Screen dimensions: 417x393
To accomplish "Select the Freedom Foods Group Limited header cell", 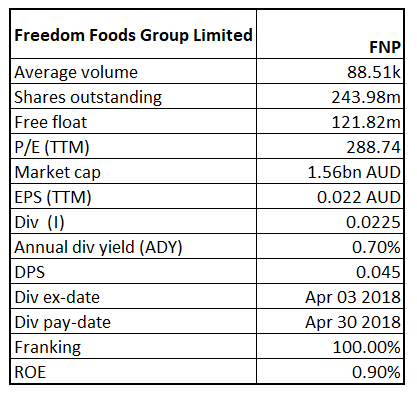I will [x=133, y=34].
